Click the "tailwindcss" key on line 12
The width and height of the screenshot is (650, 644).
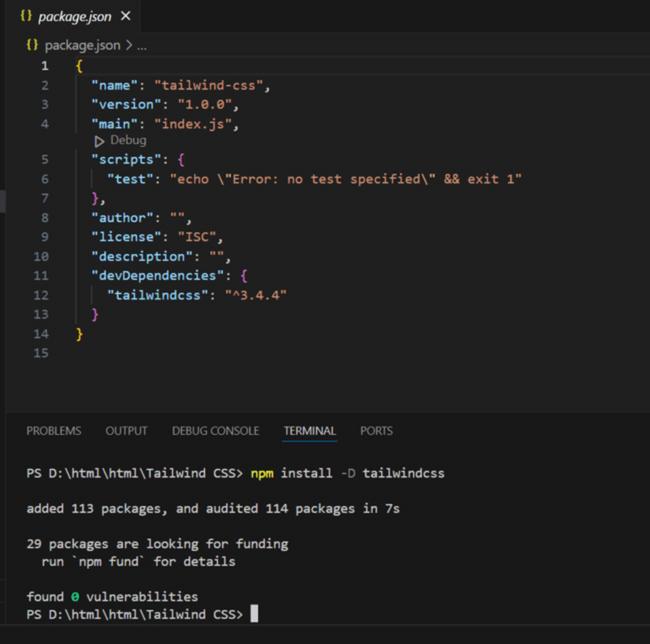158,295
